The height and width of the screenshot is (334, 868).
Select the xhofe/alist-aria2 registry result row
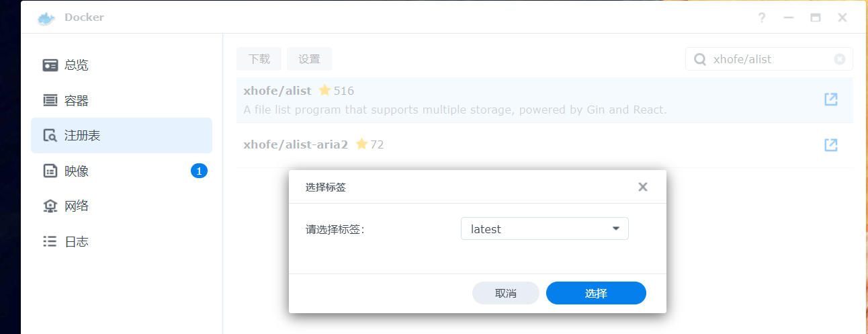545,145
